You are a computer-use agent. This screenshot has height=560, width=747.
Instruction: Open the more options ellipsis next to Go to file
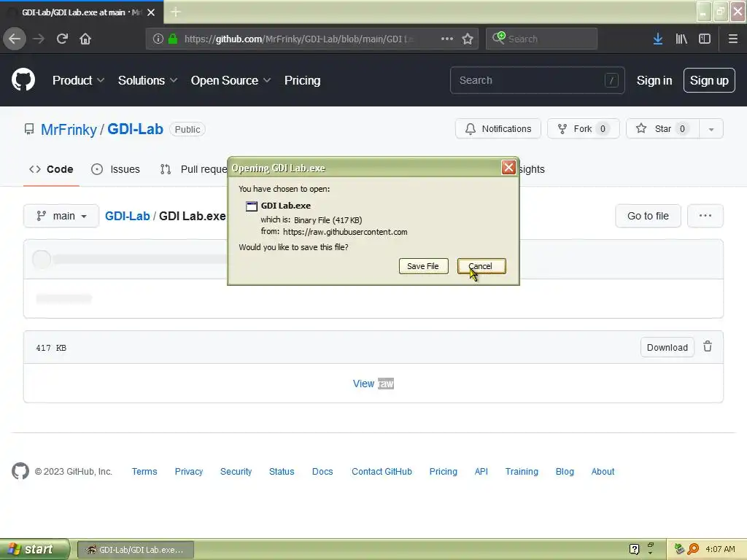[705, 216]
